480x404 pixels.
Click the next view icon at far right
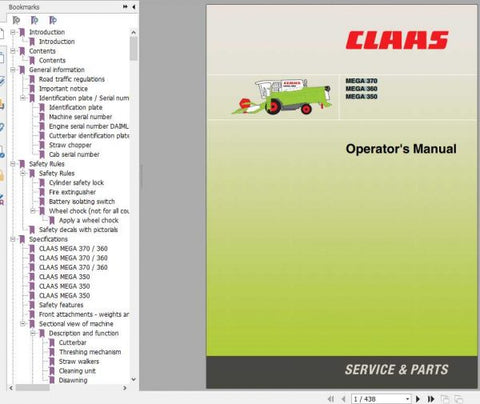(x=459, y=399)
